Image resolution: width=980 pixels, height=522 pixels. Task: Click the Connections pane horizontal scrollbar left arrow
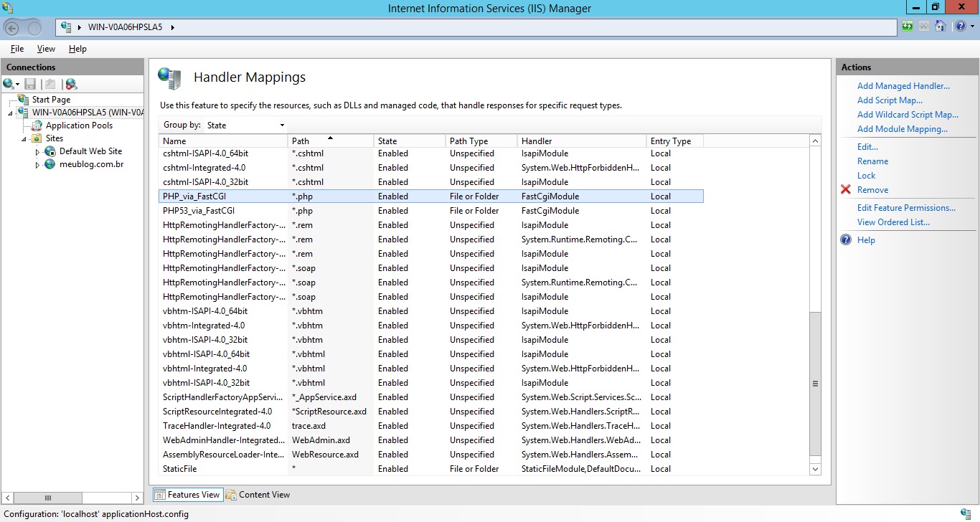(x=9, y=498)
